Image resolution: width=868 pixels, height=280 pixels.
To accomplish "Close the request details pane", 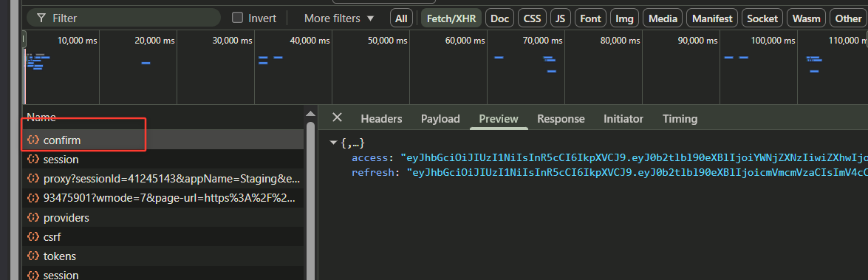I will click(x=337, y=118).
